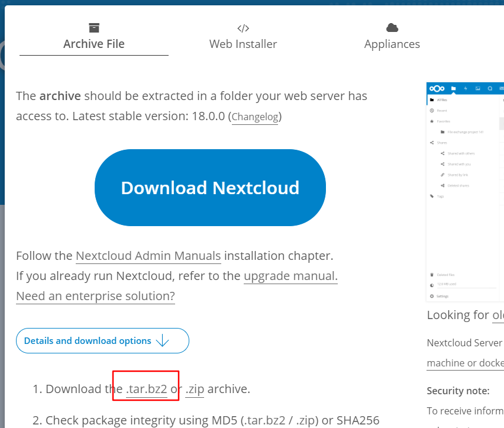
Task: Click 'All files' in screenshot sidebar
Action: (442, 100)
